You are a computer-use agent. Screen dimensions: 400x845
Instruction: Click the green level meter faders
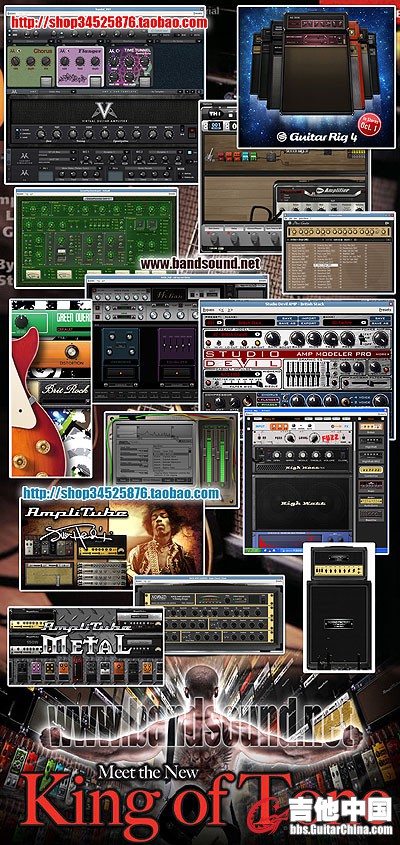click(x=215, y=454)
